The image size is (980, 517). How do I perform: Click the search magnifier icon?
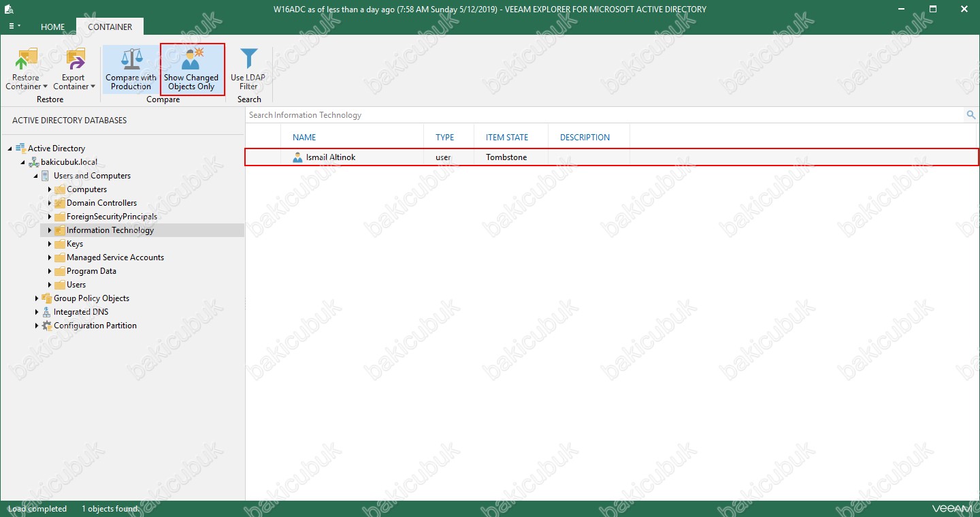[971, 115]
